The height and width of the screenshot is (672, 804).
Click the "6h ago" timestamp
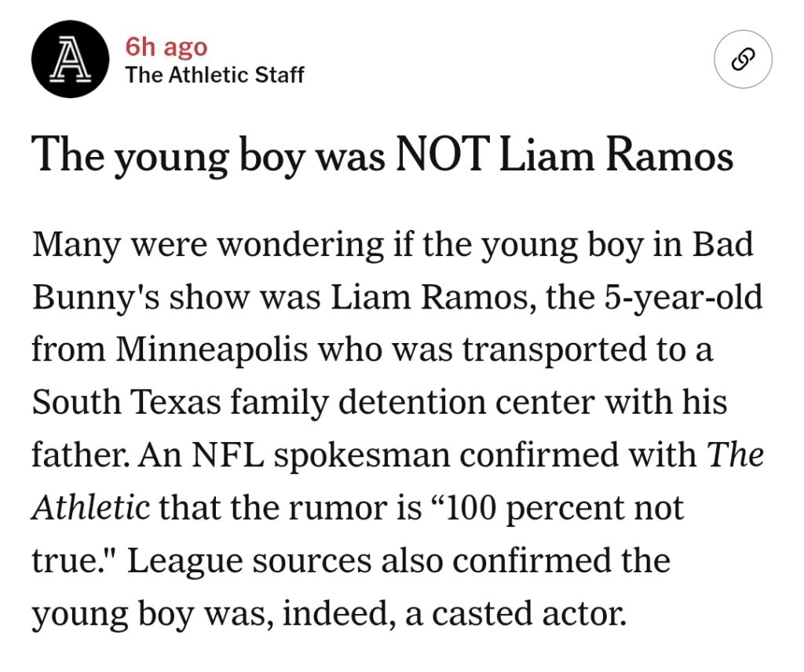click(x=166, y=46)
